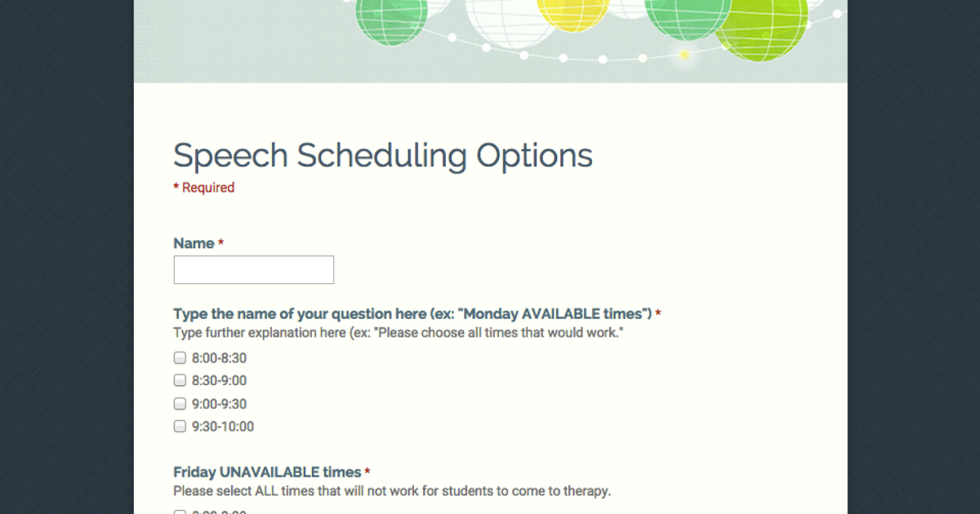Click the 8:00-8:30 option label
980x514 pixels.
click(x=219, y=358)
